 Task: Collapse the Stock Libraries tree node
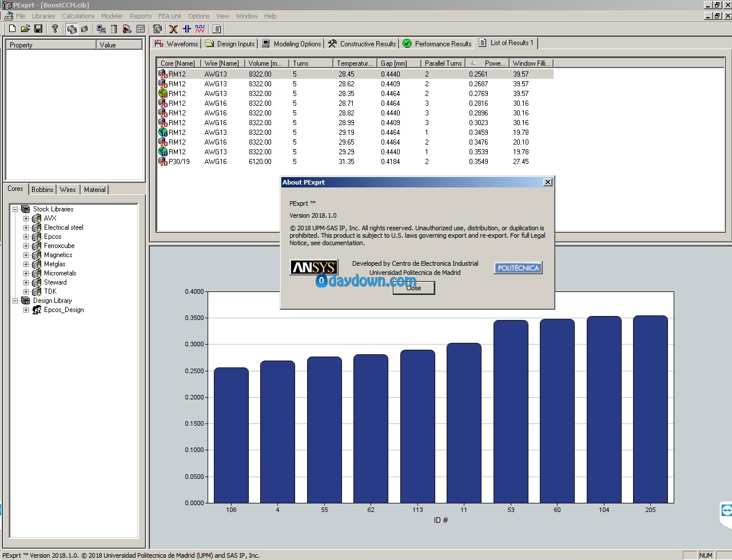pyautogui.click(x=15, y=209)
